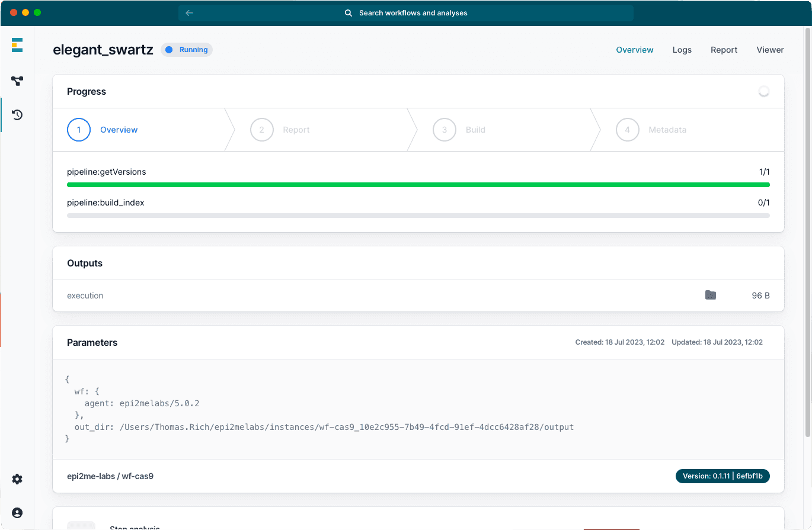Click the Search workflows and analyses field
Viewport: 812px width, 530px height.
(x=413, y=13)
